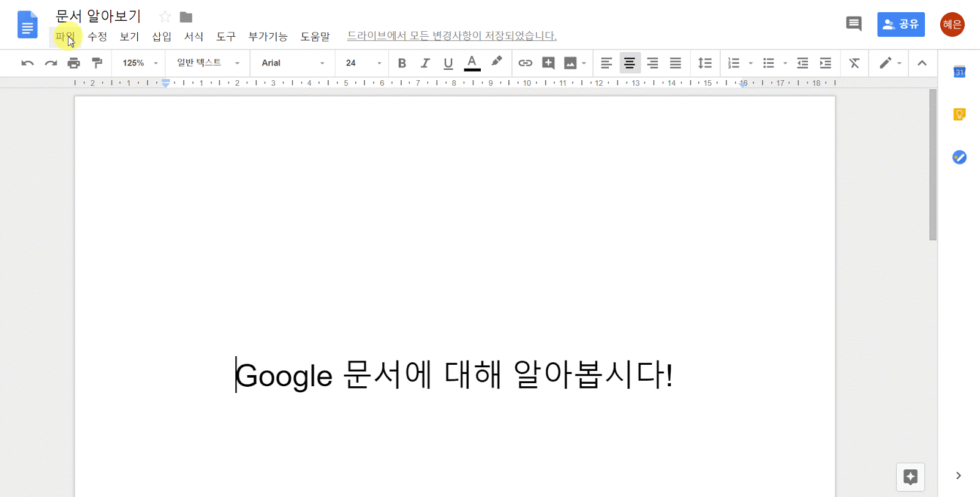Click the pencil editing mode icon
The image size is (980, 497).
(885, 63)
